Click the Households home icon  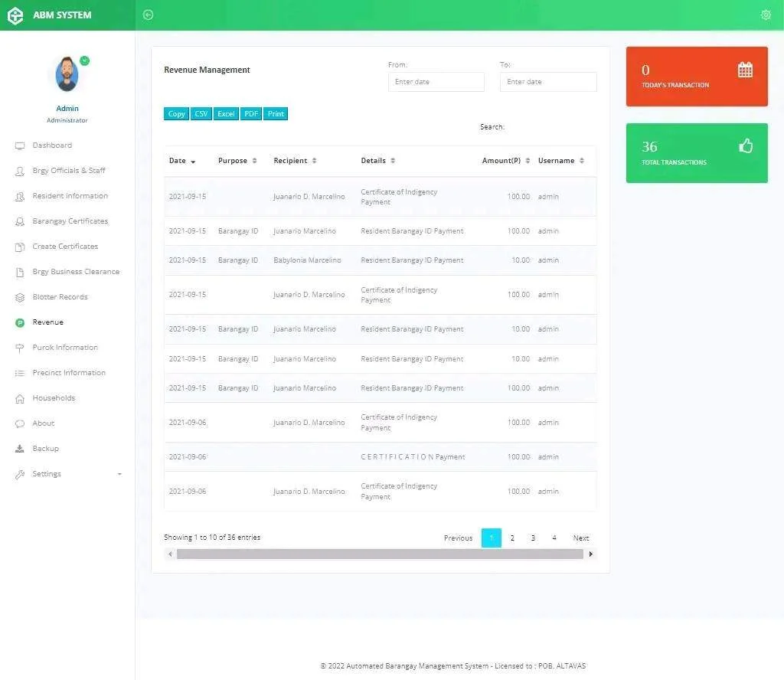click(x=19, y=398)
